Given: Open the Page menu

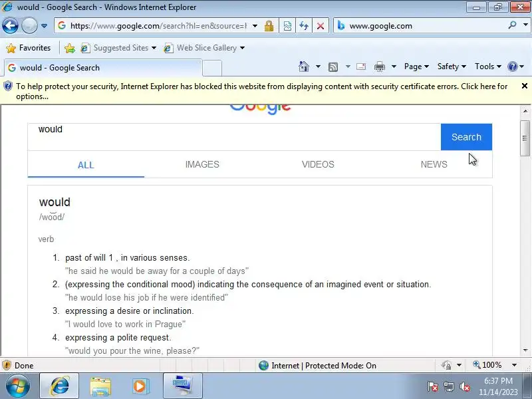Looking at the screenshot, I should coord(416,66).
